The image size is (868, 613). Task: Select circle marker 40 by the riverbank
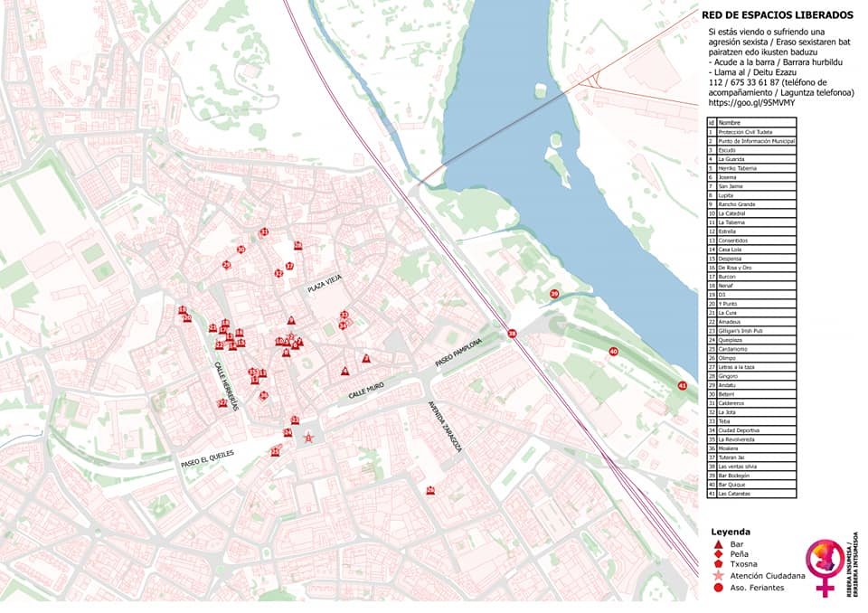click(613, 352)
